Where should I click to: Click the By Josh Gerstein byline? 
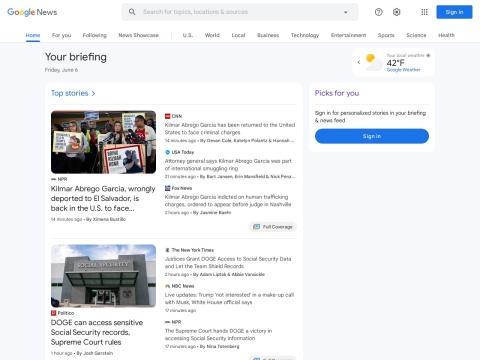95,353
